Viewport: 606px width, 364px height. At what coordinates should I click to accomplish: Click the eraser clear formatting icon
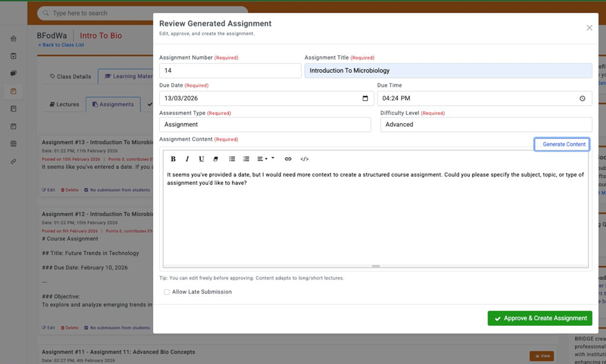[x=216, y=159]
